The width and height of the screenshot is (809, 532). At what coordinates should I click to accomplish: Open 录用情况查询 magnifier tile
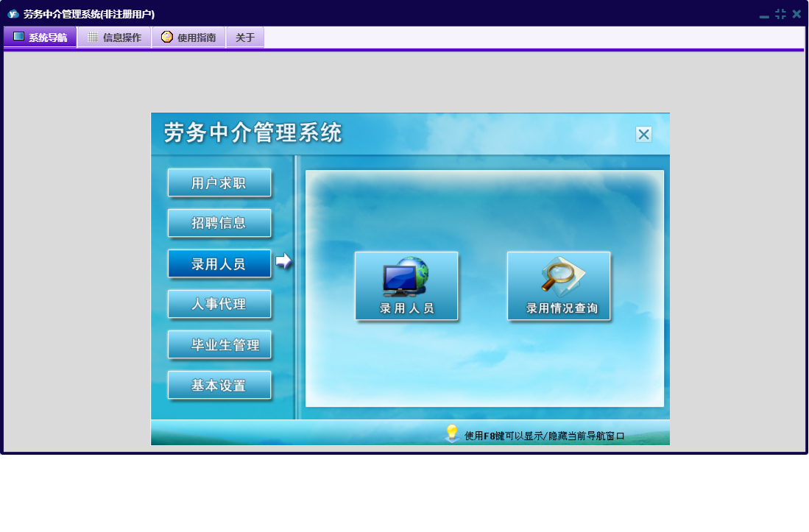(559, 286)
